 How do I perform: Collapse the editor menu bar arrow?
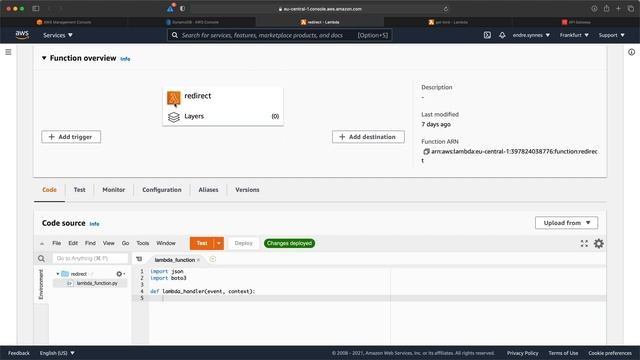(x=42, y=244)
